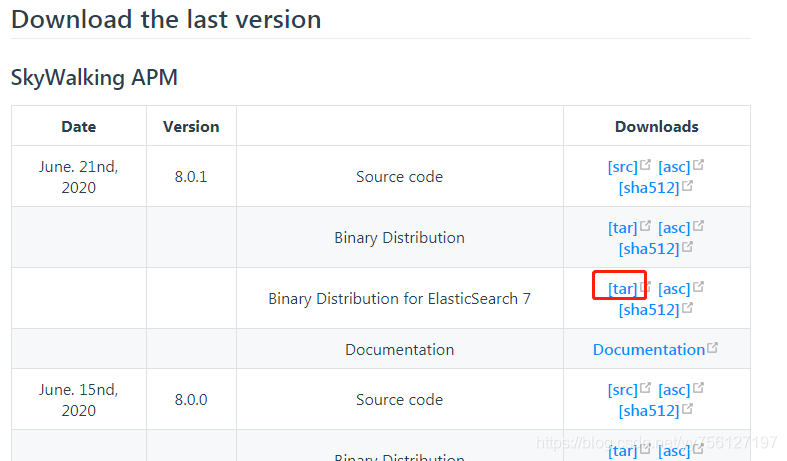Download the [tar] of 8.0.1 Binary Distribution
Screen dimensions: 787x461
pyautogui.click(x=622, y=227)
